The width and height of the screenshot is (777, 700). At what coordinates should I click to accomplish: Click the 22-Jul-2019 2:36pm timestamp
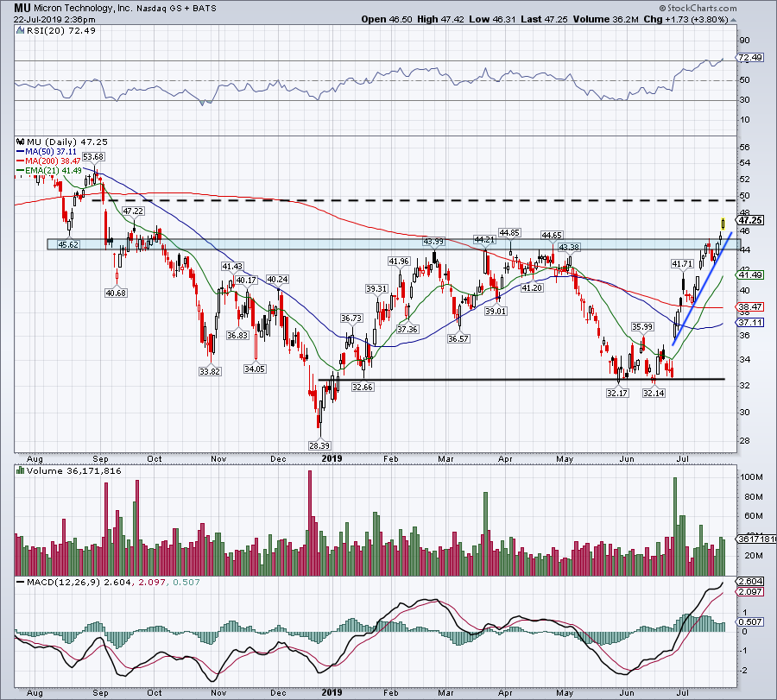tap(54, 20)
